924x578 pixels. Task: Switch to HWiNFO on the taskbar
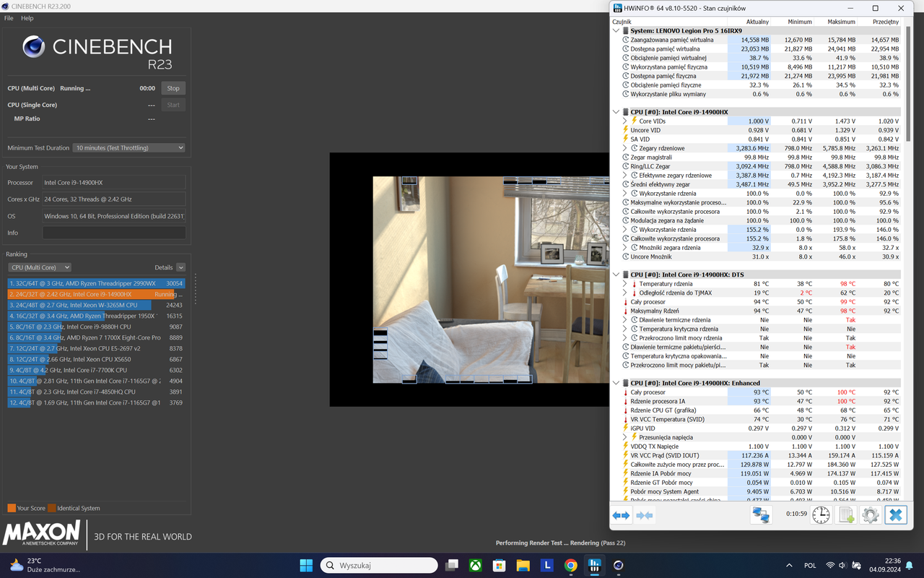point(595,565)
